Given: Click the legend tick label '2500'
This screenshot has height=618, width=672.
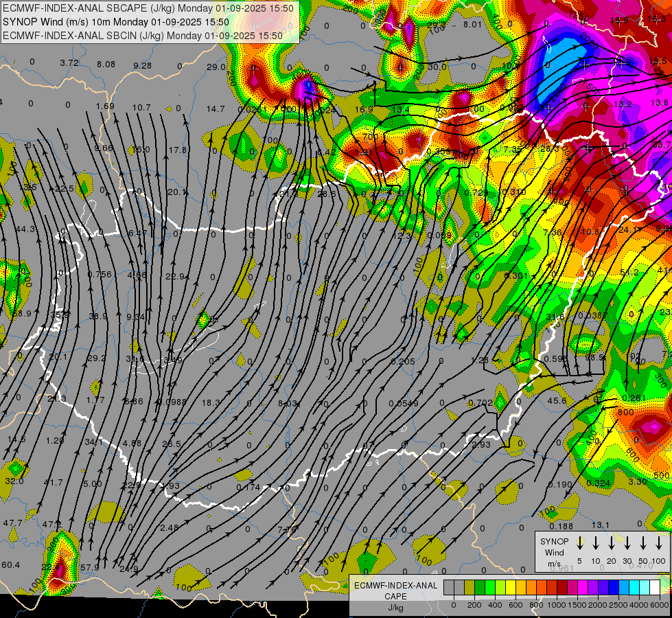Looking at the screenshot, I should point(618,605).
